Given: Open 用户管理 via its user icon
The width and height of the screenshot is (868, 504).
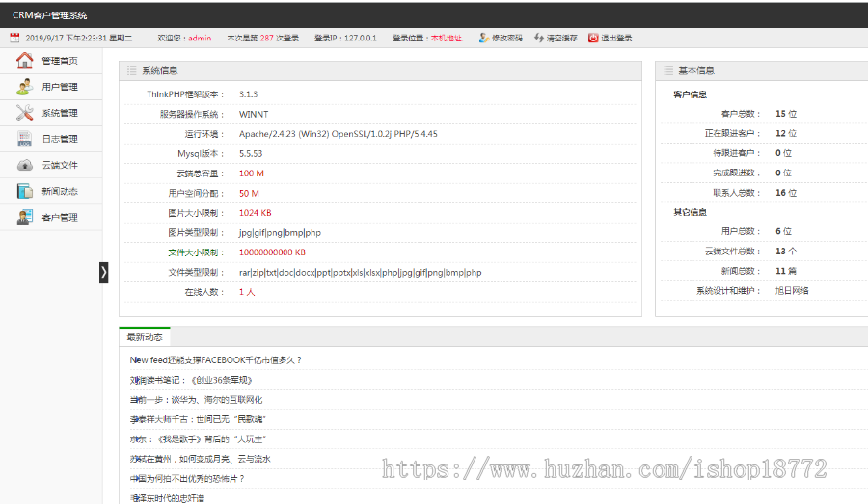Looking at the screenshot, I should tap(24, 87).
